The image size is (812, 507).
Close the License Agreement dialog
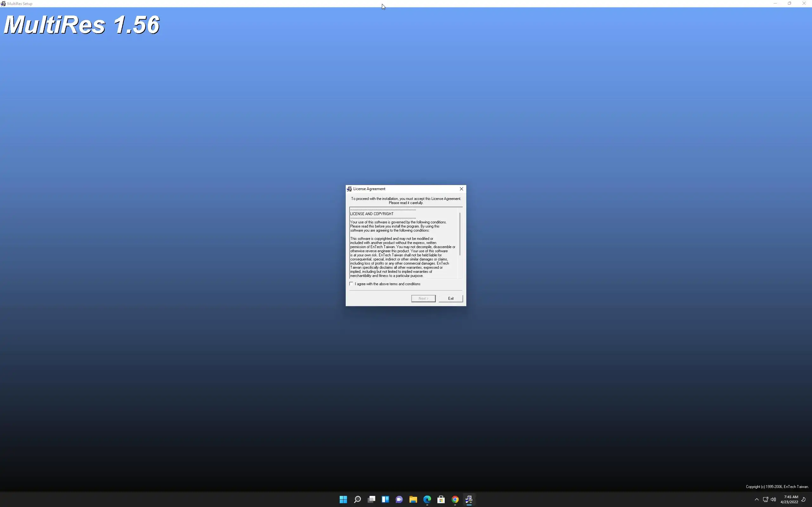pos(461,189)
